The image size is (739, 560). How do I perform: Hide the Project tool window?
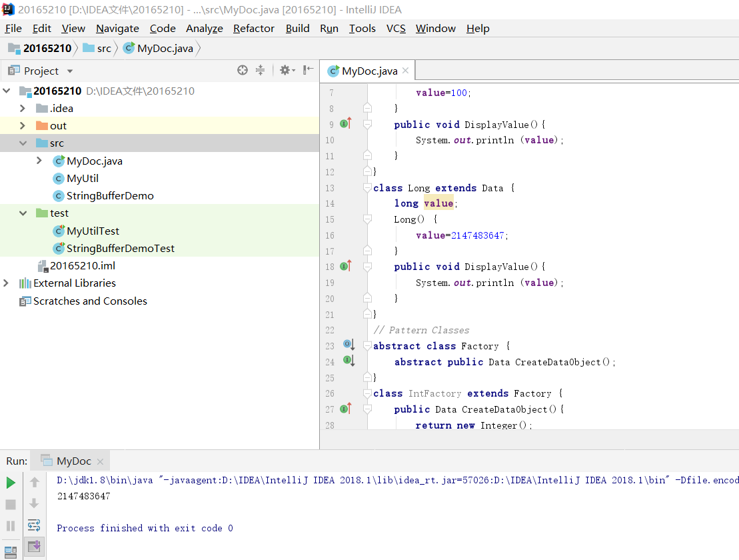(309, 70)
